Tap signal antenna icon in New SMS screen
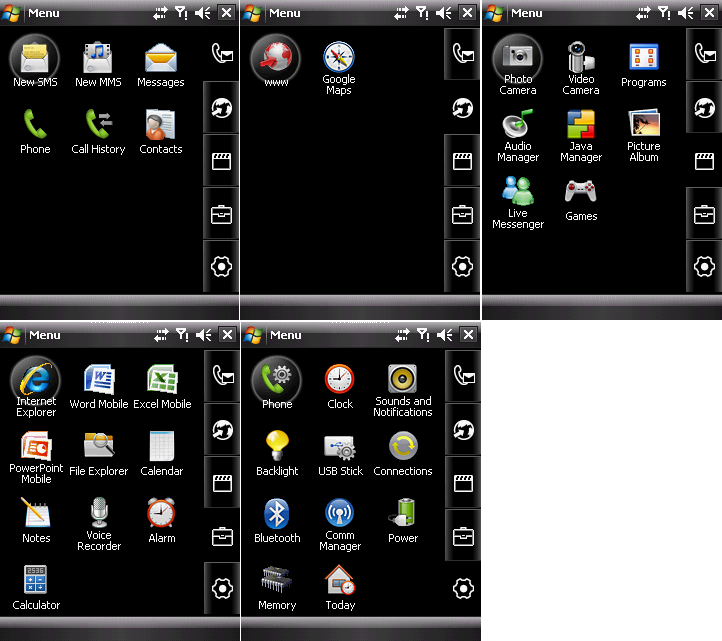This screenshot has width=722, height=641. [x=181, y=13]
